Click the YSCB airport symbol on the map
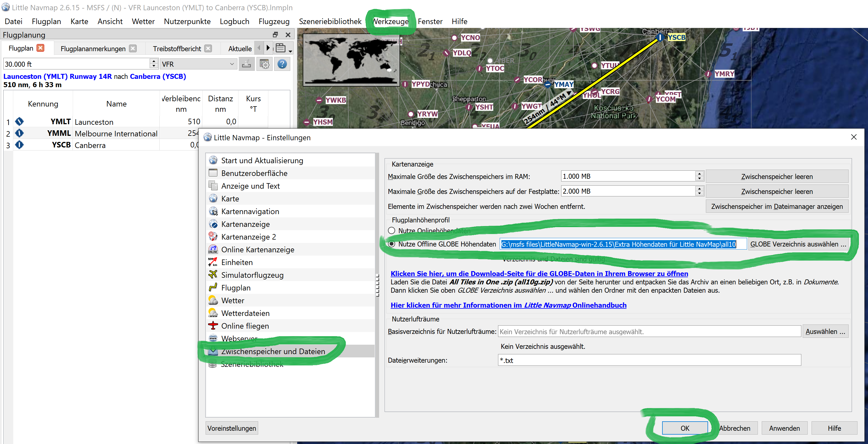This screenshot has height=444, width=868. point(660,37)
